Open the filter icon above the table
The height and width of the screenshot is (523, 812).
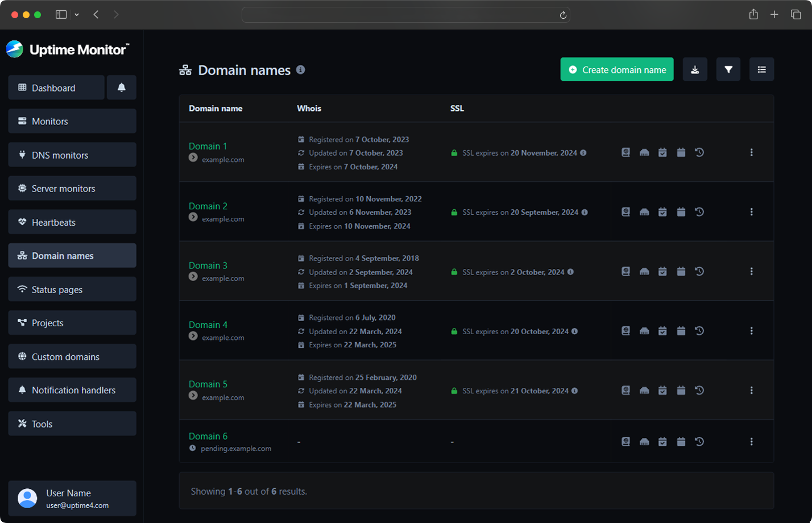tap(728, 69)
